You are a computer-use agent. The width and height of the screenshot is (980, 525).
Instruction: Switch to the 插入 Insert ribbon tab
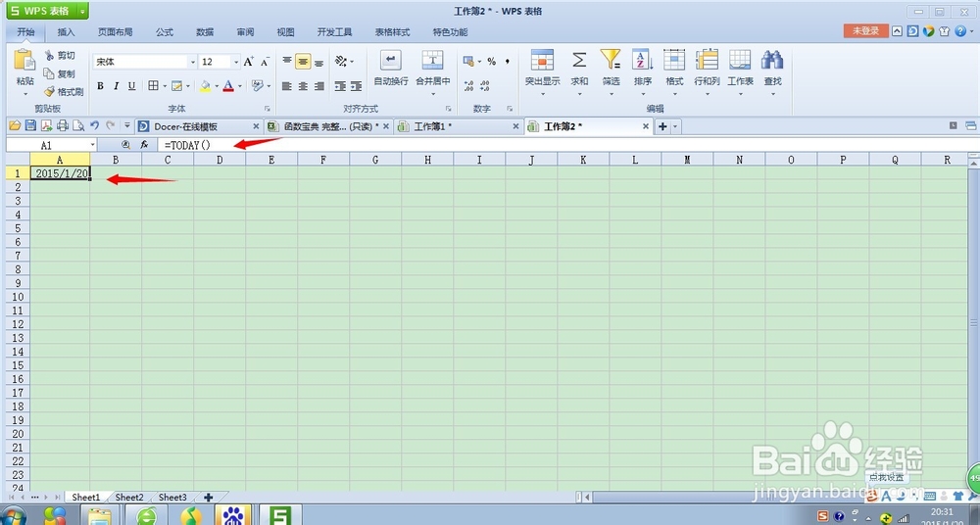(x=66, y=32)
